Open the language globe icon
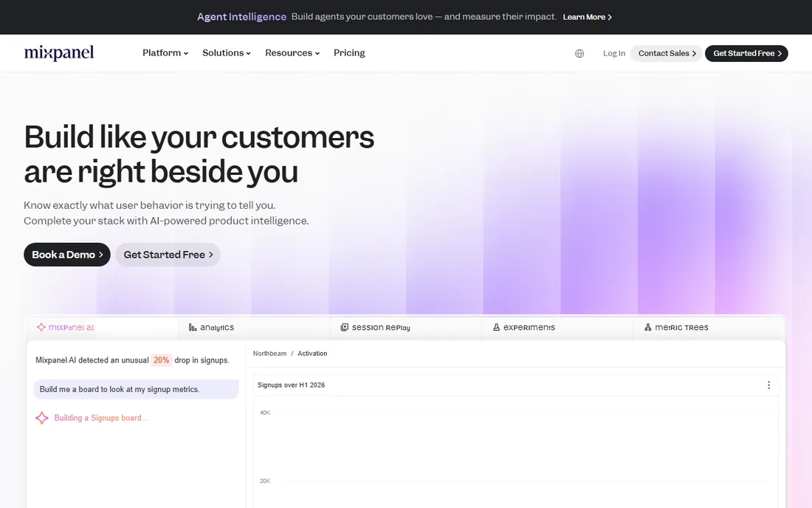The image size is (812, 508). tap(579, 53)
